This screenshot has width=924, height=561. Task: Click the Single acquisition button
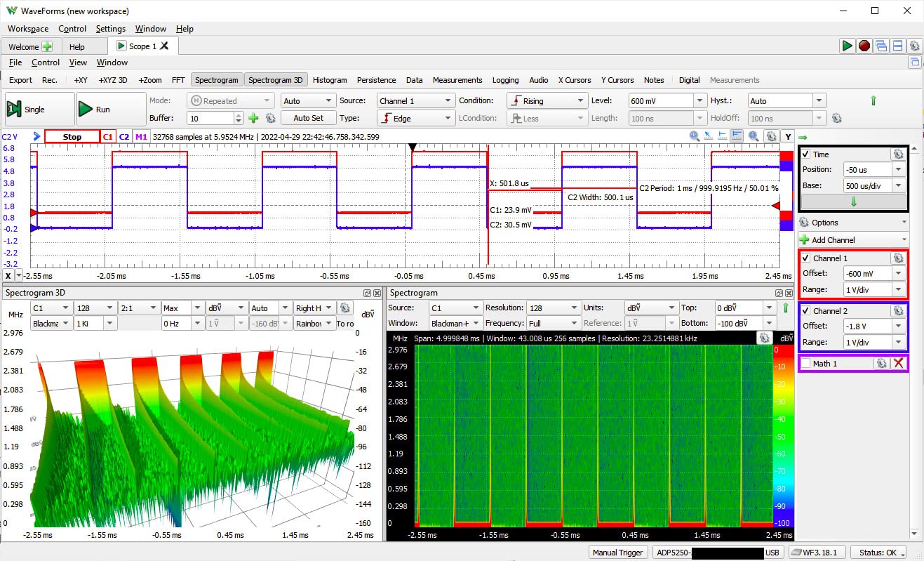39,110
